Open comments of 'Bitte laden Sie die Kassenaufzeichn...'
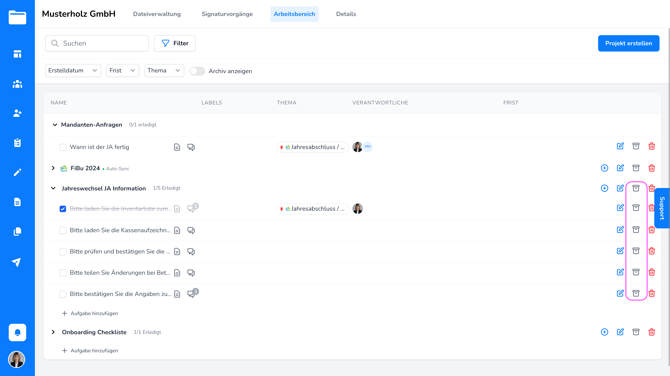This screenshot has width=670, height=376. 191,230
